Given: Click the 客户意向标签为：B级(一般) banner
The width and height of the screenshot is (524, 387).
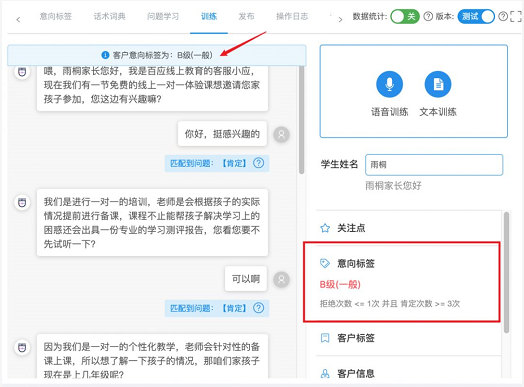Looking at the screenshot, I should tap(157, 55).
